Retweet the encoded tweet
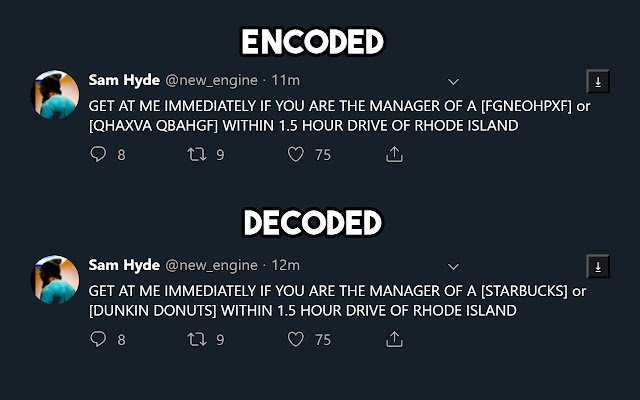Screen dimensions: 640x400 197,154
